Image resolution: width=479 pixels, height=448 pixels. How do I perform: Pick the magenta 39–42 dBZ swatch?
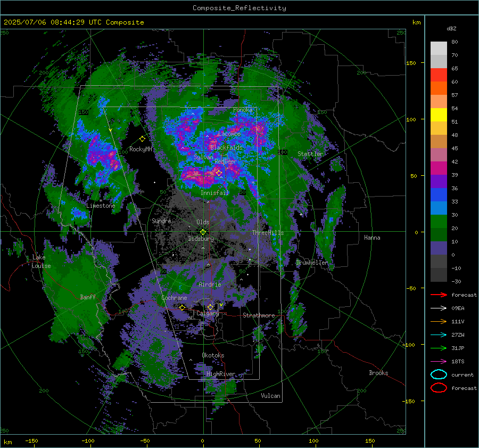pyautogui.click(x=439, y=168)
